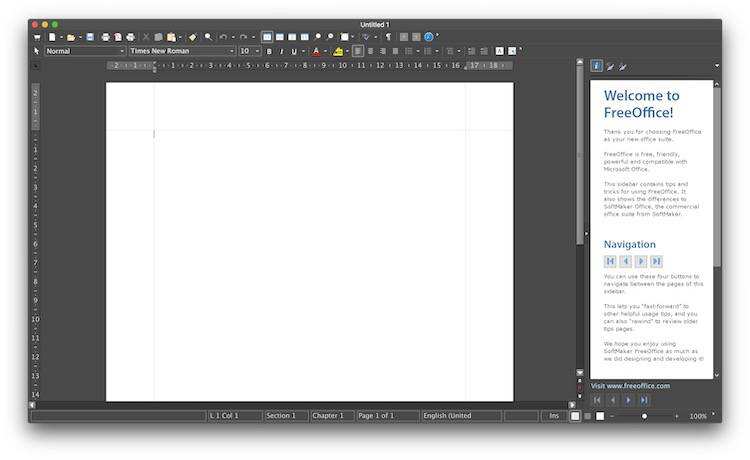Click the pilcrow formatting marks icon
The height and width of the screenshot is (460, 750).
[388, 37]
